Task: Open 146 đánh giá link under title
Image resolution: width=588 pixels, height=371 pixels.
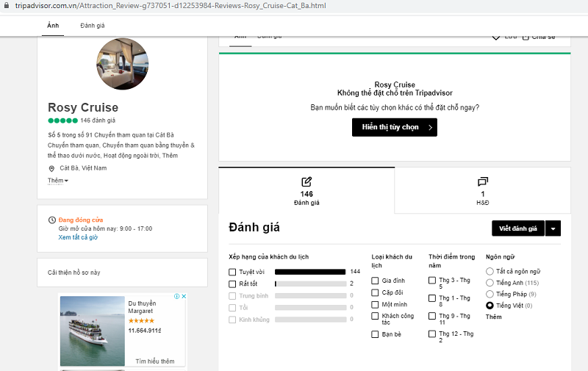Action: (x=98, y=120)
